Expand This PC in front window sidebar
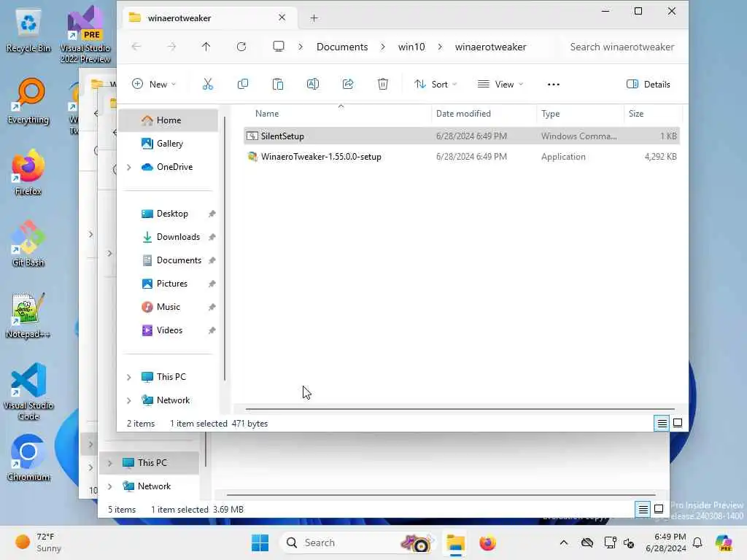The image size is (747, 560). [x=128, y=377]
